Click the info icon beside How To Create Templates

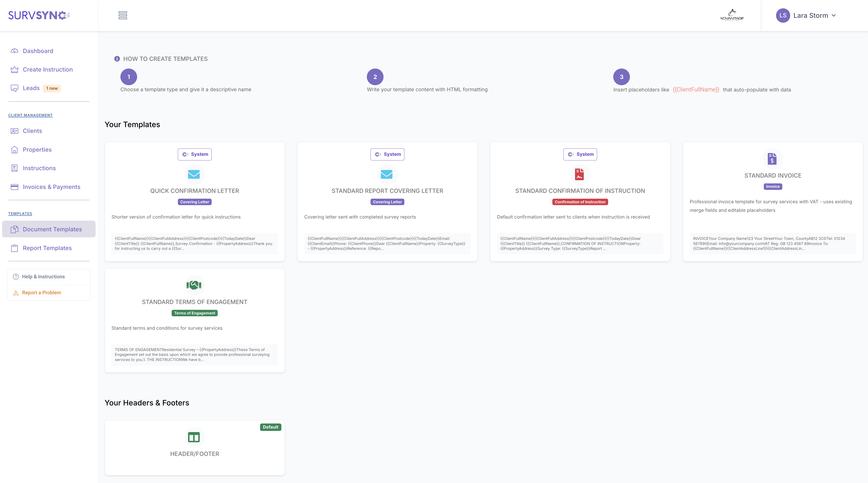tap(117, 59)
